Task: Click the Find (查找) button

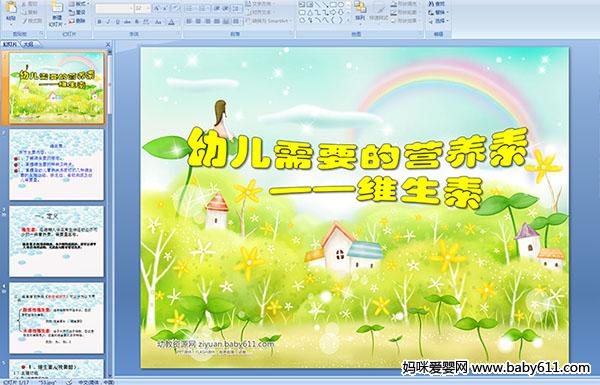Action: point(437,4)
